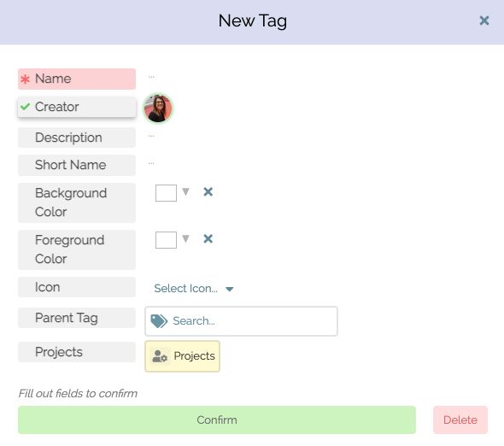
Task: Click the tag icon in Parent Tag search
Action: pyautogui.click(x=159, y=321)
